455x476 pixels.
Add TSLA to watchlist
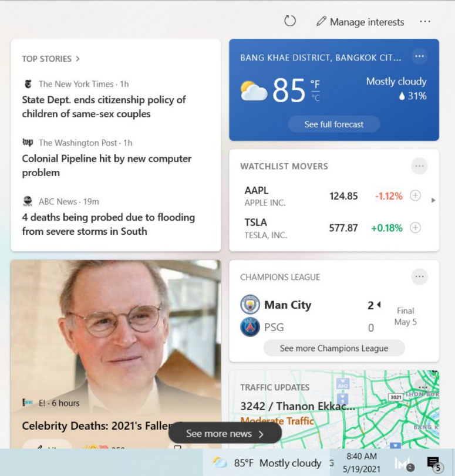click(x=415, y=227)
